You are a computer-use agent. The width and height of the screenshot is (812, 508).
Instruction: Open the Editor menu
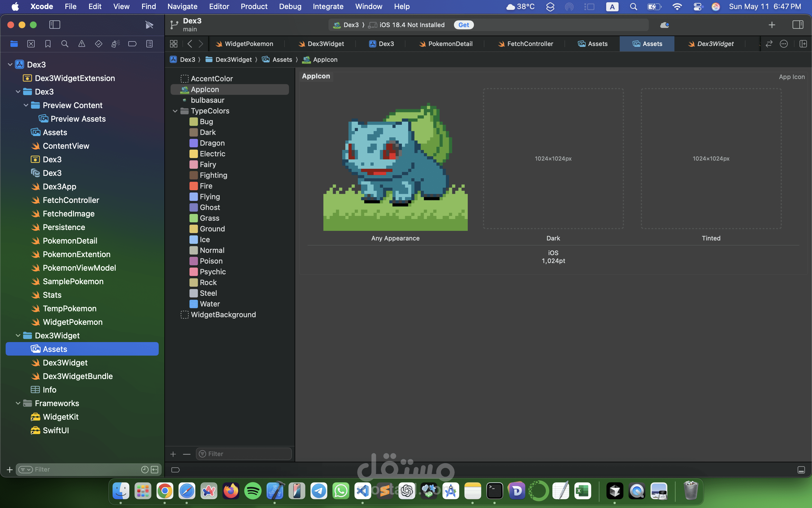tap(219, 6)
